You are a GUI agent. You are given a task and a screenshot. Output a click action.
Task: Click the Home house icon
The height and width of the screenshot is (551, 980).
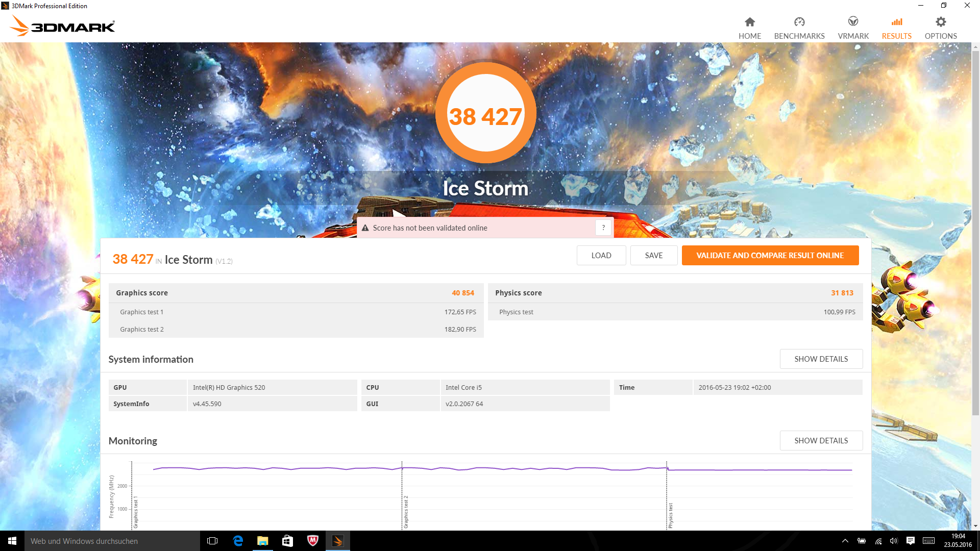[749, 22]
